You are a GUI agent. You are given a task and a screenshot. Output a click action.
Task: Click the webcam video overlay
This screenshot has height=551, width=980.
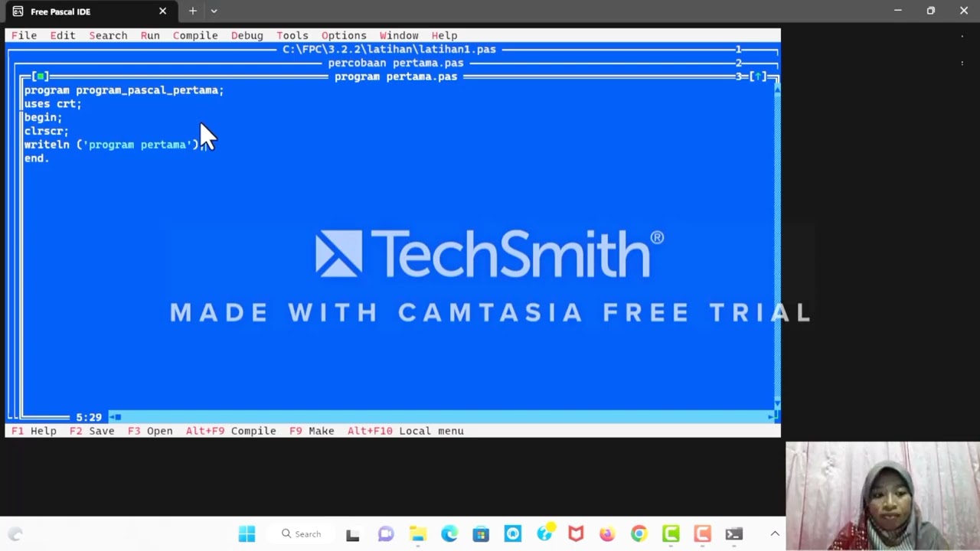point(883,496)
